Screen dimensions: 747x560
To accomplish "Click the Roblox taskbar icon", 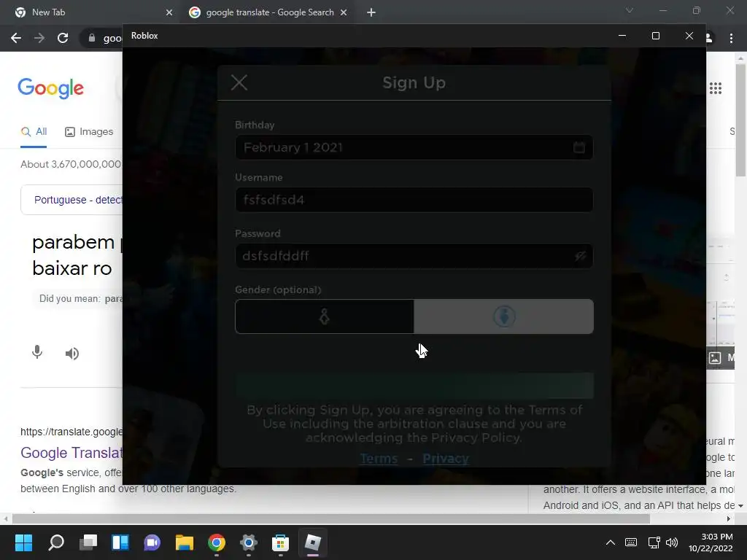I will tap(312, 542).
